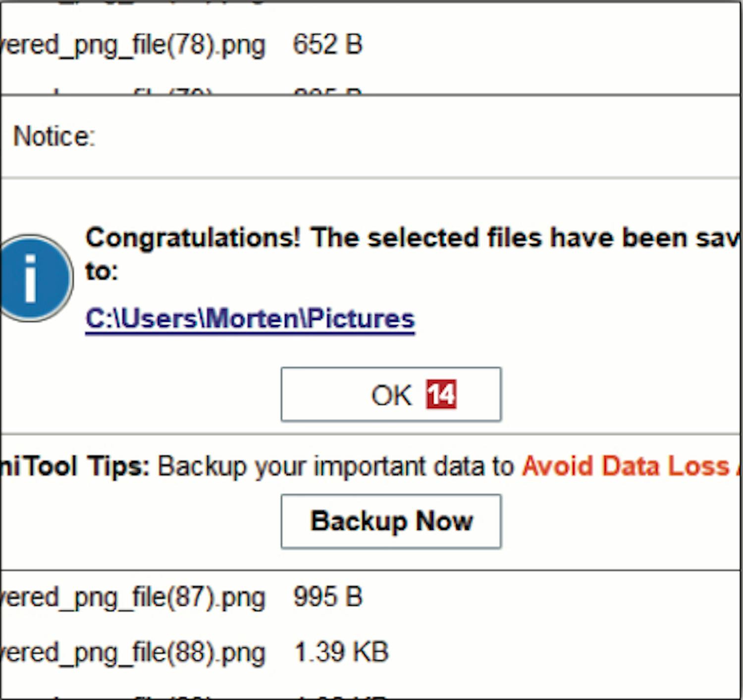The image size is (743, 700).
Task: Click the 995 B file size
Action: click(x=327, y=597)
